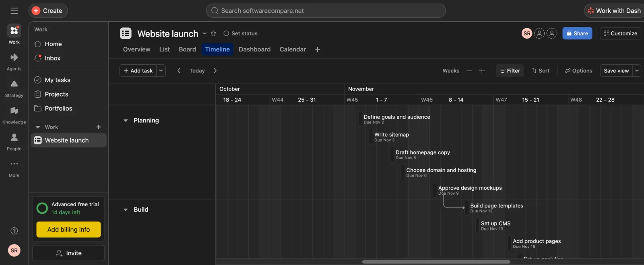Screen dimensions: 644x265
Task: Open the hamburger menu
Action: 14,11
